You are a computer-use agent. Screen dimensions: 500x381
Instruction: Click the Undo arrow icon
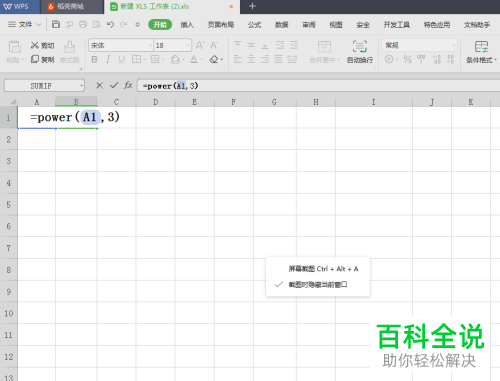click(x=110, y=24)
